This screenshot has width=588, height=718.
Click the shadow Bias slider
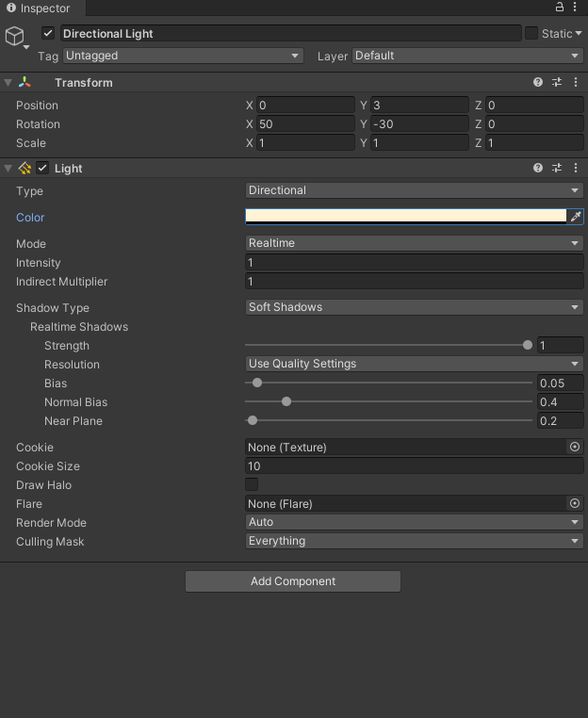[389, 383]
